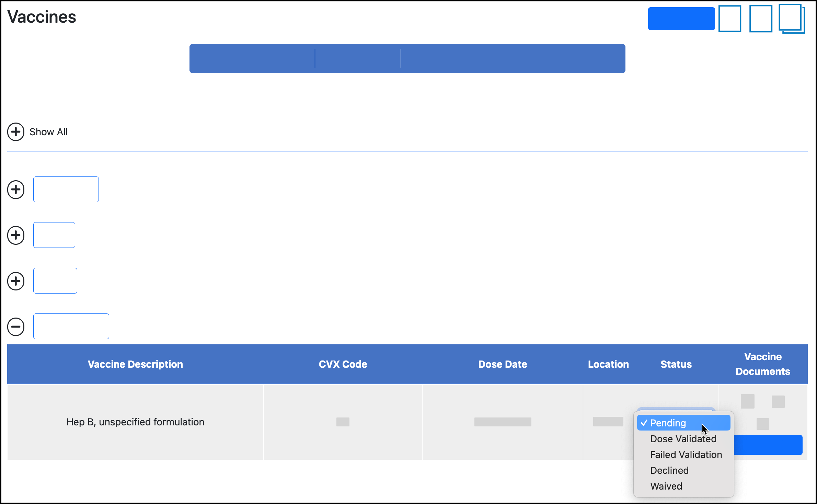
Task: Click the middle document icon near the top right
Action: click(x=761, y=19)
